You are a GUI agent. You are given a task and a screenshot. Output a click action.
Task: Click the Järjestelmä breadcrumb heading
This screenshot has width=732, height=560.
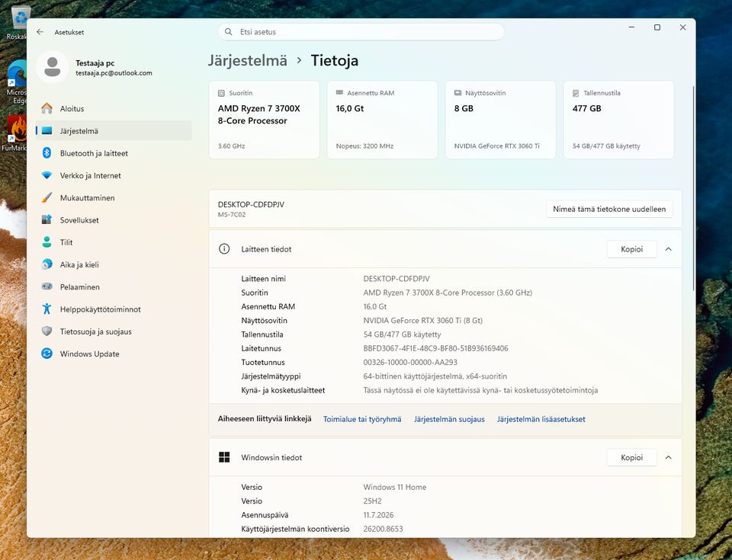tap(247, 61)
